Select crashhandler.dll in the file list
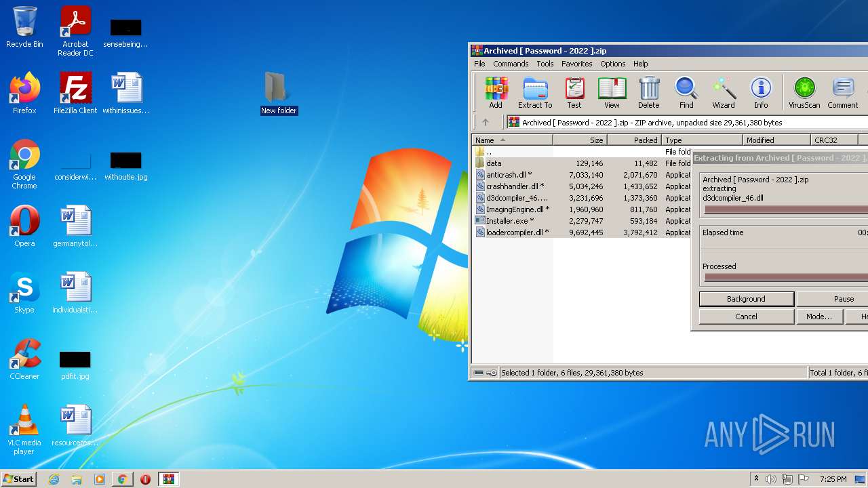Image resolution: width=868 pixels, height=488 pixels. click(x=583, y=186)
